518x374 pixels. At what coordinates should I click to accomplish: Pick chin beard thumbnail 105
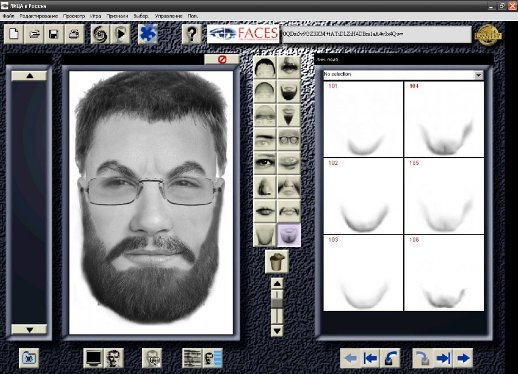point(444,196)
